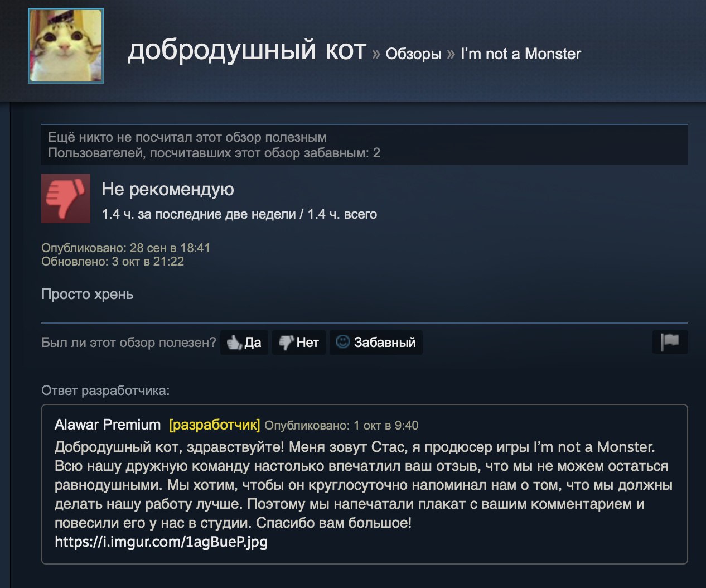Open the i.imgur.com/1agBueP.jpg link

pos(161,542)
